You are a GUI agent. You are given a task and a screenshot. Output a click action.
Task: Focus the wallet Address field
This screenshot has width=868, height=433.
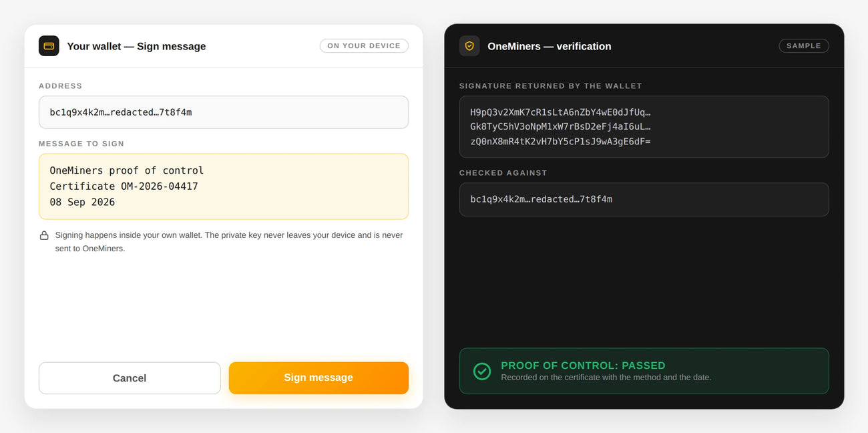pos(224,112)
